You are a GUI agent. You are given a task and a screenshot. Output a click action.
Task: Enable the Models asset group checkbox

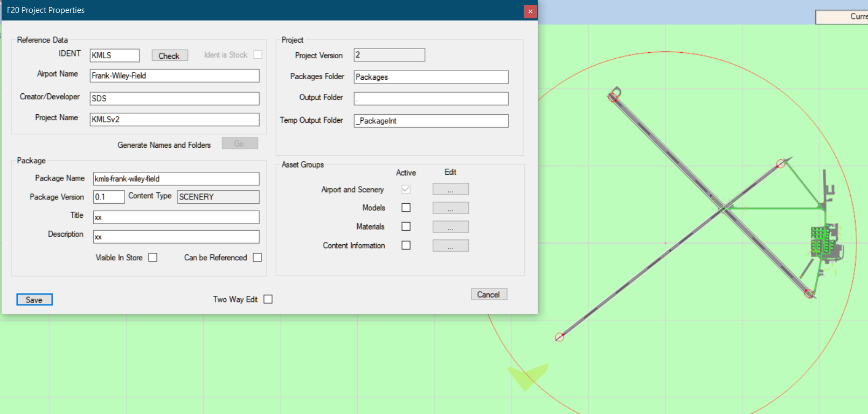point(406,208)
